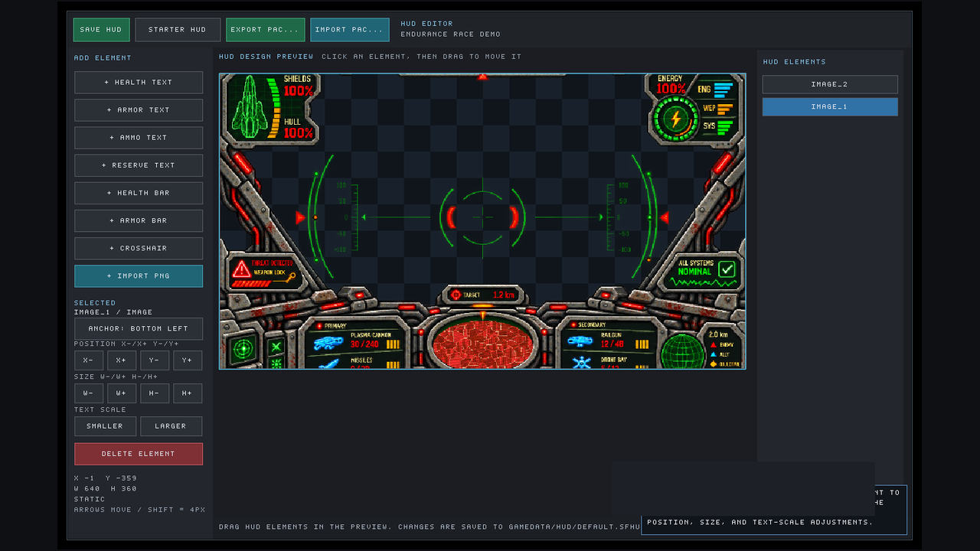Screen dimensions: 980x551
Task: Add a Reserve Text element
Action: (139, 165)
